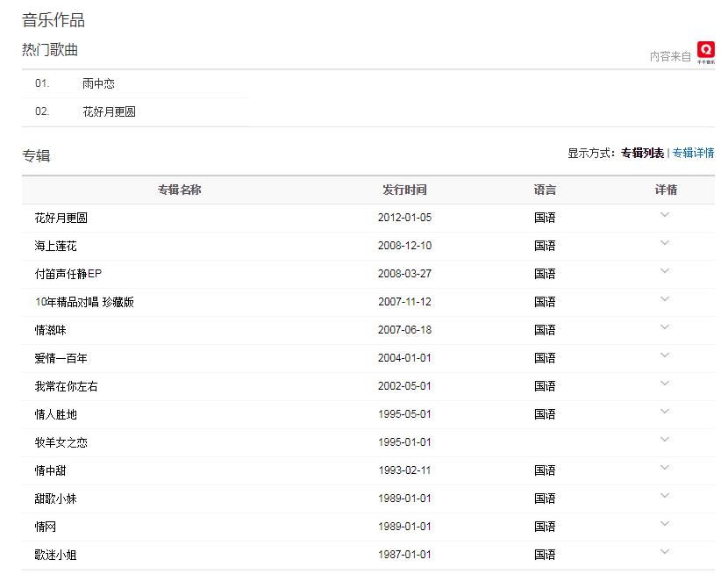Expand details for 甜歌小妹 album
Viewport: 728px width, 574px height.
point(665,496)
